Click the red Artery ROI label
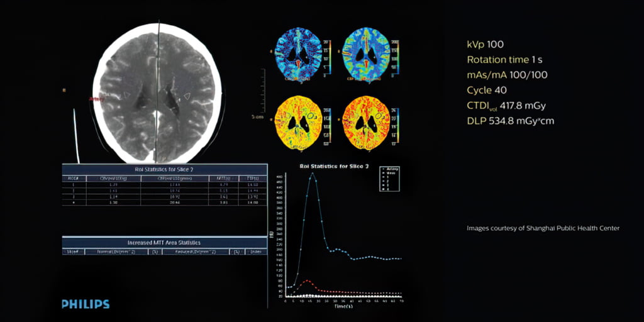 [97, 99]
